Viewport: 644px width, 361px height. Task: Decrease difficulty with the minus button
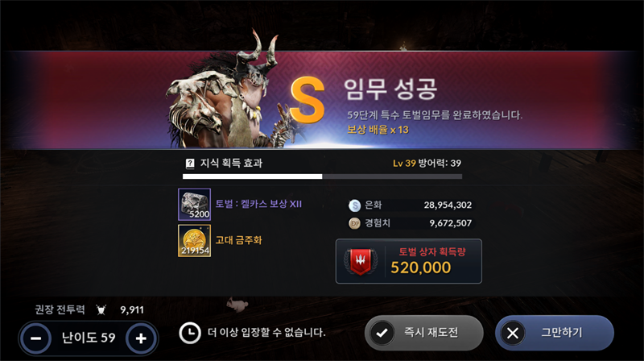click(x=36, y=338)
